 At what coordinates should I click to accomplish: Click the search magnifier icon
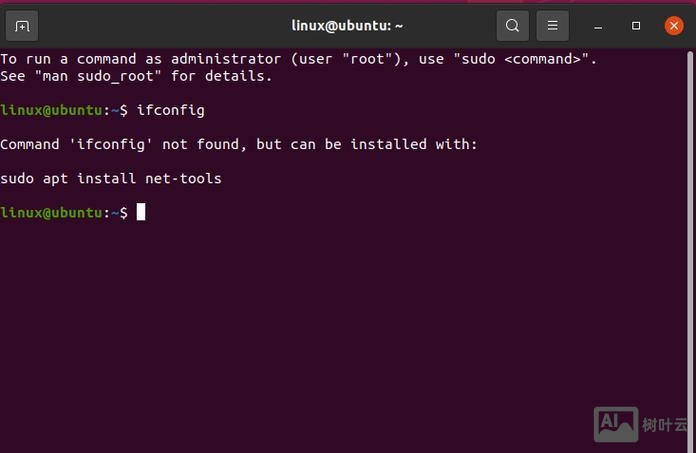(512, 26)
